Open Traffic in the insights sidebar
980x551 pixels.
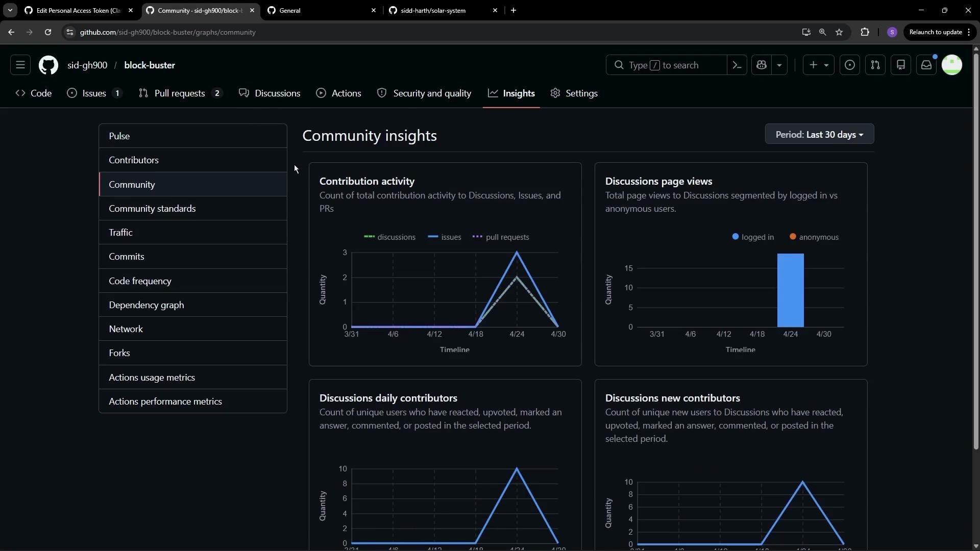[x=193, y=233]
